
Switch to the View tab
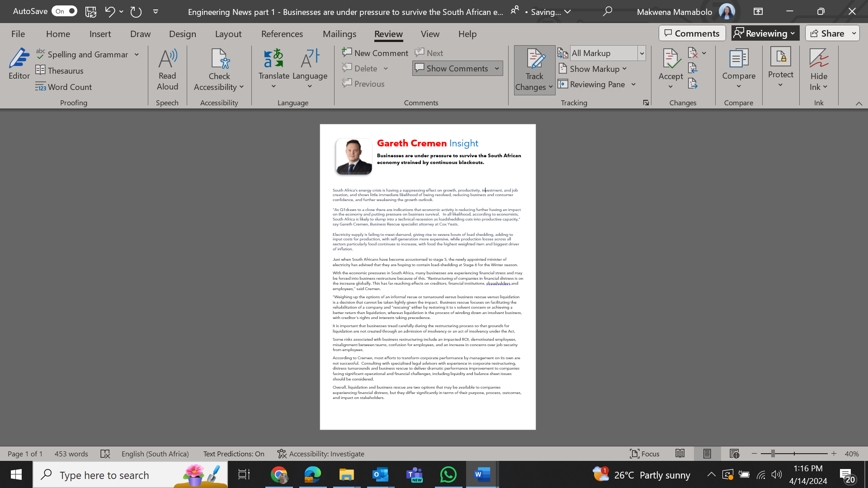pyautogui.click(x=430, y=34)
